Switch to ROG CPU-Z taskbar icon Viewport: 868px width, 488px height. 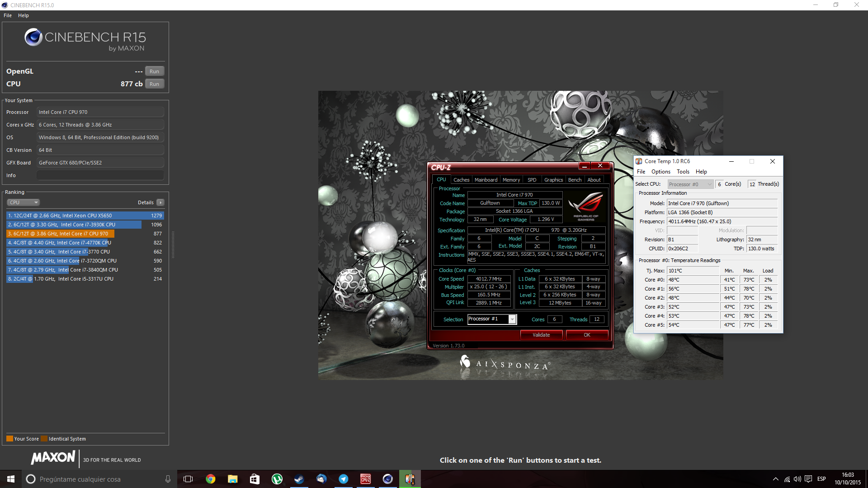365,479
